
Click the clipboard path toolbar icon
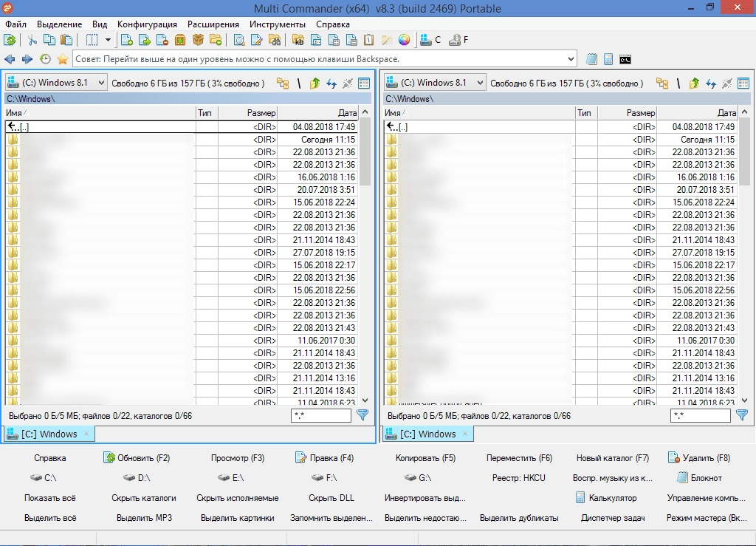pos(369,40)
